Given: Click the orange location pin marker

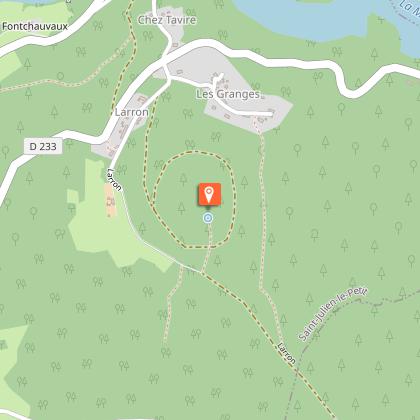Looking at the screenshot, I should tap(209, 194).
